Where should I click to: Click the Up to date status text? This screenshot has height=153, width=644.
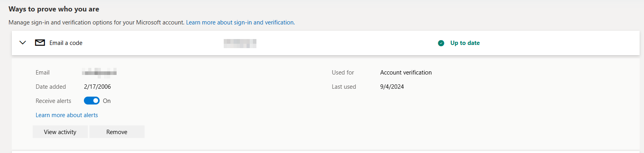tap(465, 43)
